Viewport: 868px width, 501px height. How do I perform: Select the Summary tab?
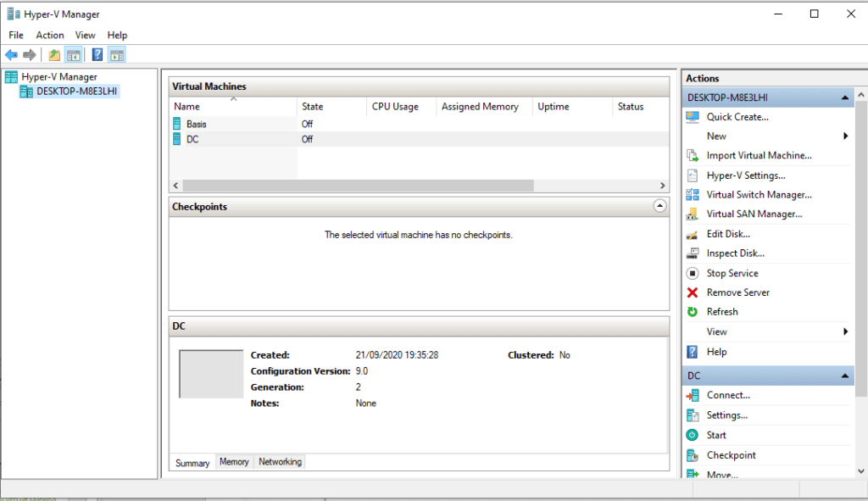coord(192,463)
